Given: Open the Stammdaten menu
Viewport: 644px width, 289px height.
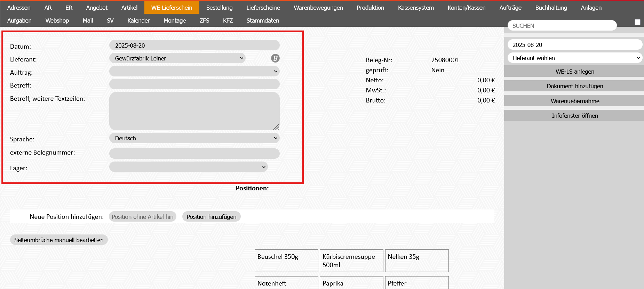Looking at the screenshot, I should 263,20.
